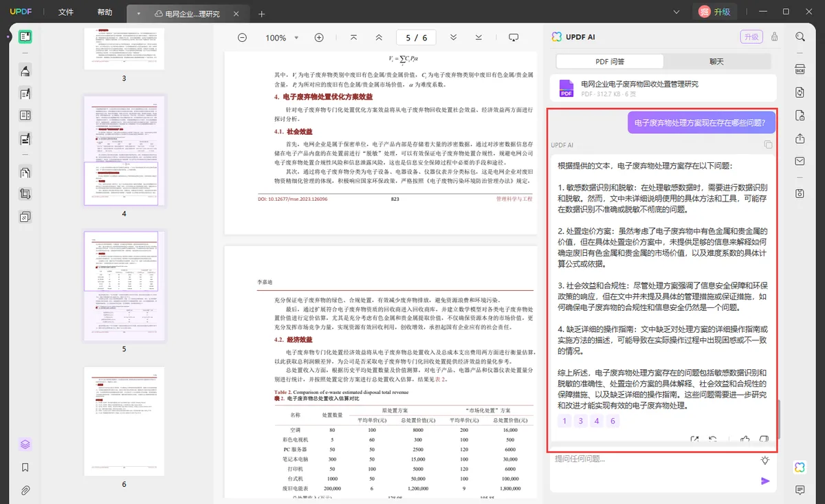The image size is (825, 504).
Task: Jump to cited page 4 reference
Action: coord(597,421)
